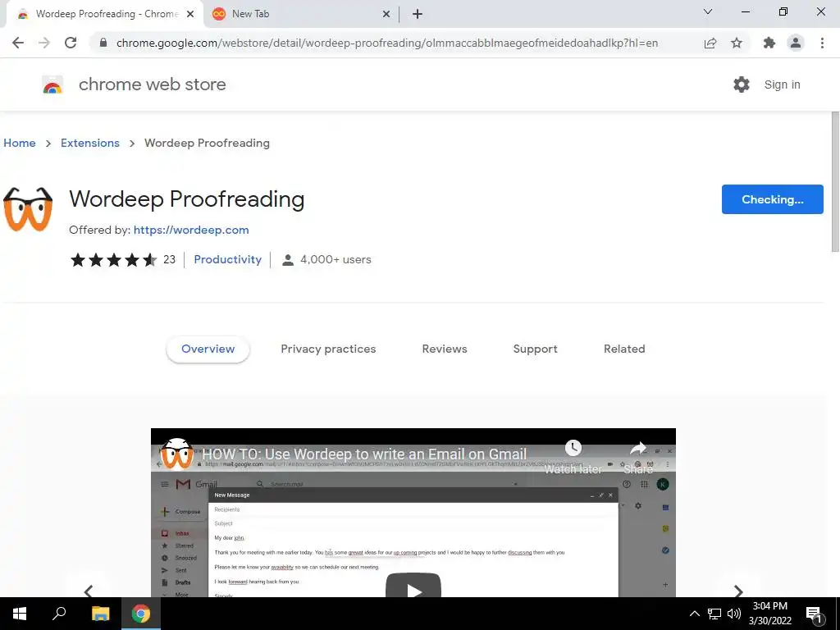Open File Explorer from the taskbar

coord(100,614)
